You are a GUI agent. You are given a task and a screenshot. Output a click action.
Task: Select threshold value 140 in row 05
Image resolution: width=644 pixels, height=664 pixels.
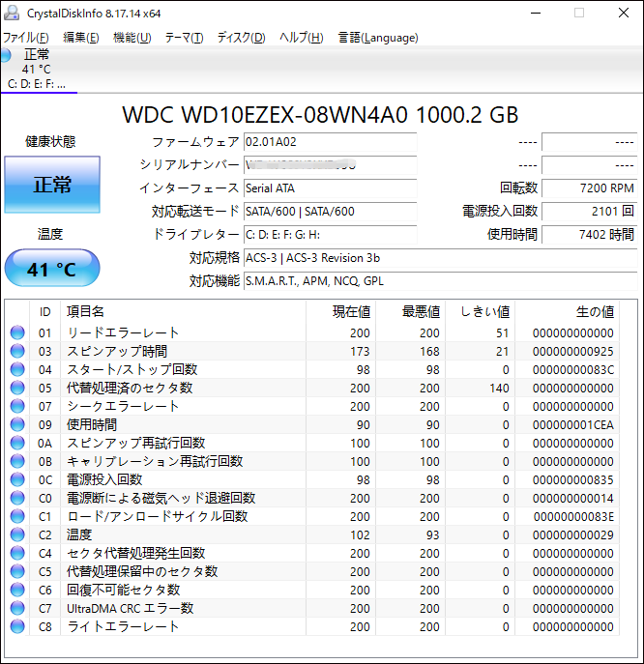click(499, 388)
